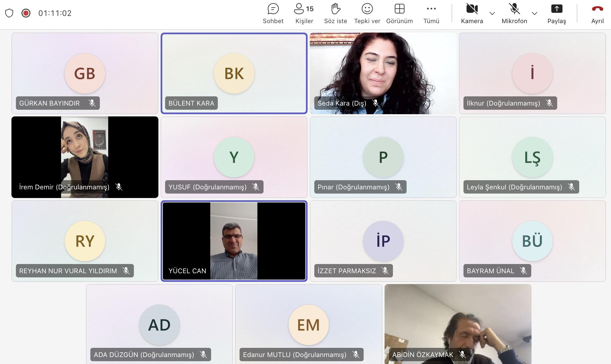Click the shield security icon
Viewport: 611px width, 364px height.
(x=9, y=13)
